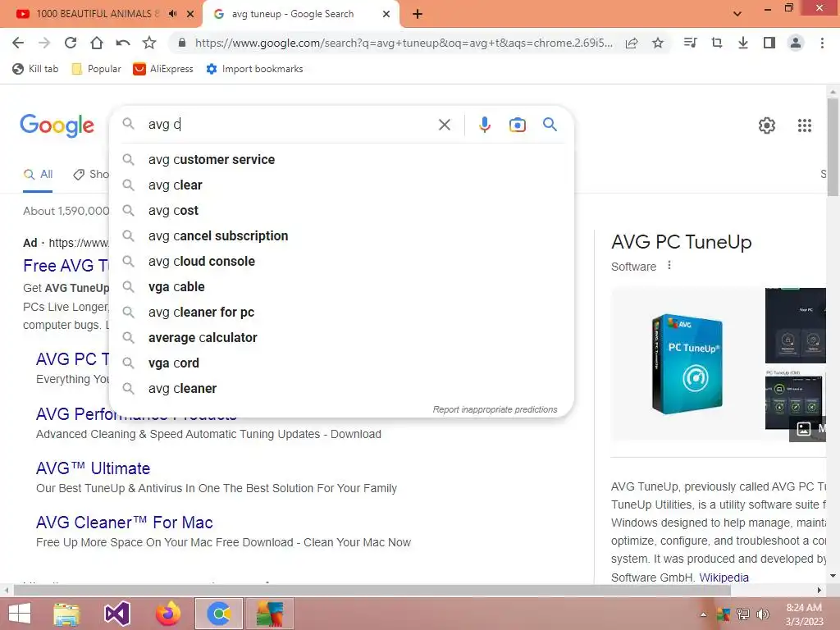Click Report inappropriate predictions link

pyautogui.click(x=495, y=409)
